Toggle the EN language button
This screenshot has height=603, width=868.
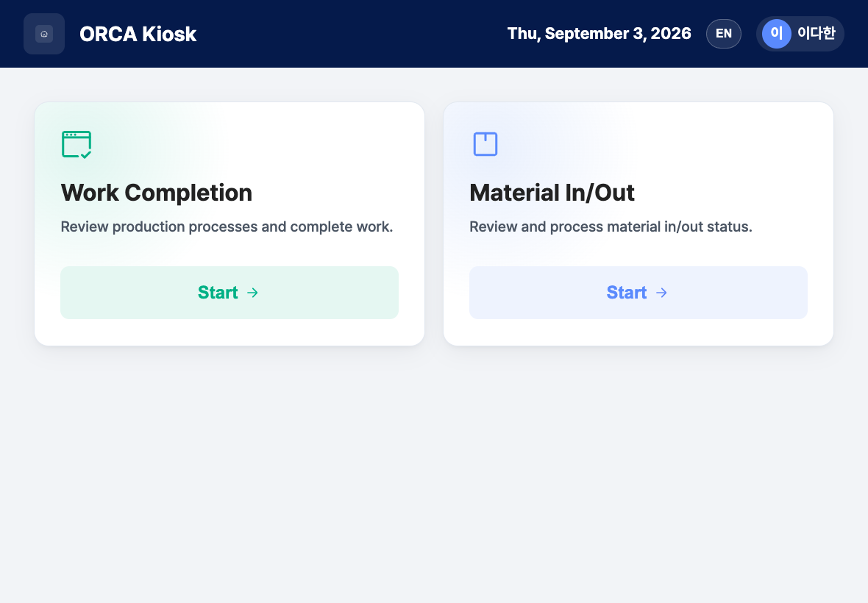click(724, 34)
